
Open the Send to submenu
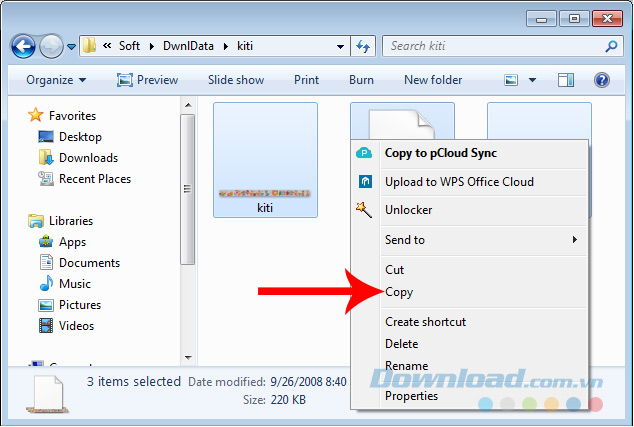coord(469,240)
